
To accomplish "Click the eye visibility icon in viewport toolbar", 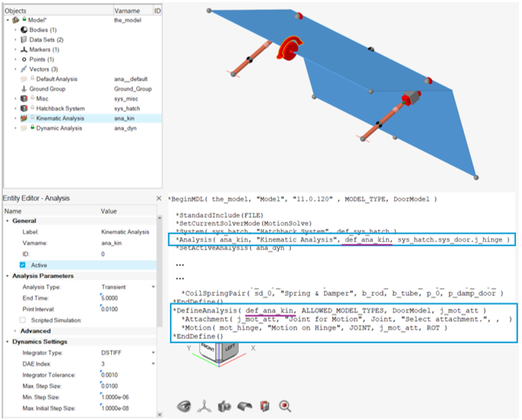I will click(183, 406).
